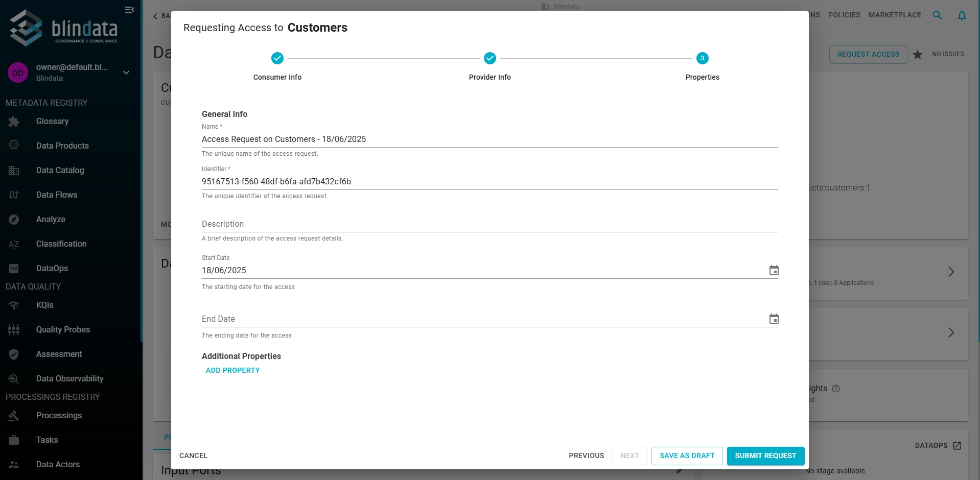Open DATAOPS external link icon
This screenshot has height=480, width=980.
pyautogui.click(x=957, y=446)
